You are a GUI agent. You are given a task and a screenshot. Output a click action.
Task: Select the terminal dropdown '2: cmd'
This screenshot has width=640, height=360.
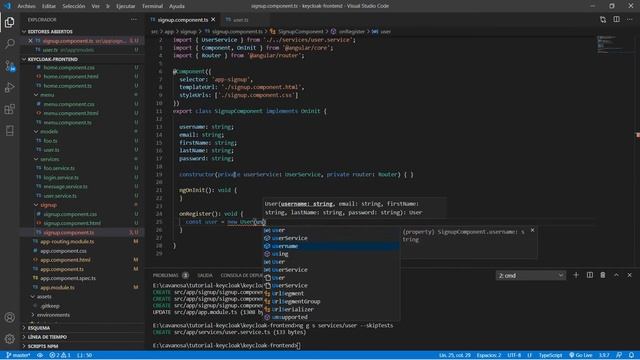pyautogui.click(x=531, y=276)
